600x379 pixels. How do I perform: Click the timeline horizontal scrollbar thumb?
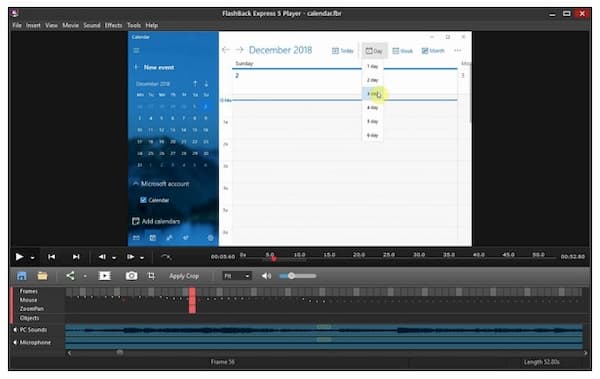[x=120, y=352]
